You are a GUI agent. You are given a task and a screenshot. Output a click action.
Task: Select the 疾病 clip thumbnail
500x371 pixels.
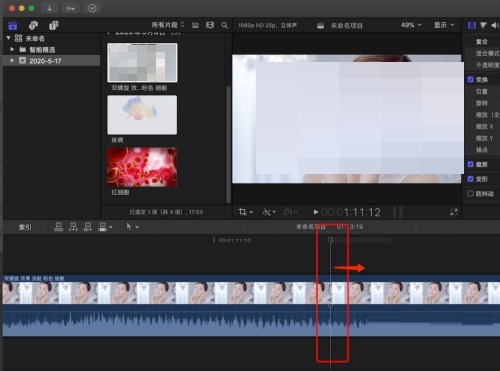pyautogui.click(x=142, y=115)
